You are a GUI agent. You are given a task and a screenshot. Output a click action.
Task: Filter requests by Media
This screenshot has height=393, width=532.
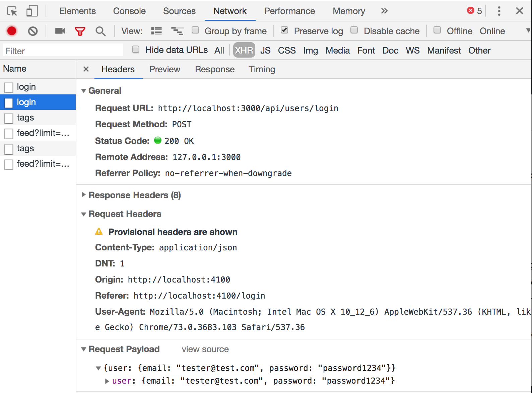(338, 51)
